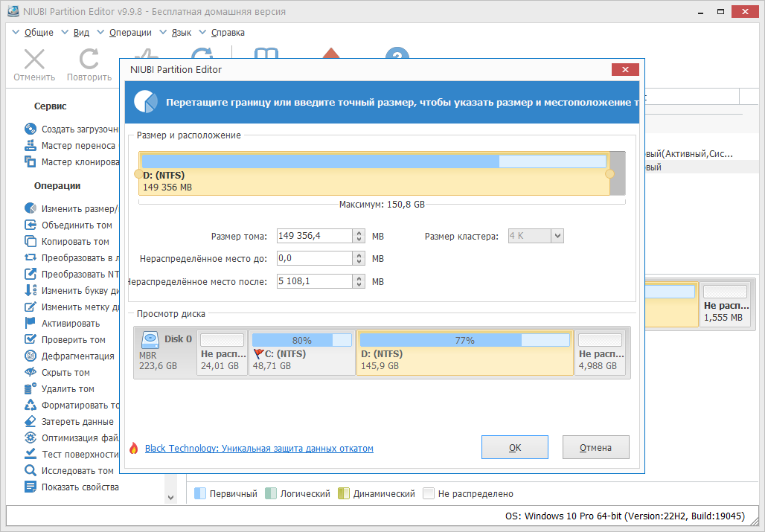Select C: (NTFS) 48,71 GB block in preview
765x532 pixels.
click(302, 353)
